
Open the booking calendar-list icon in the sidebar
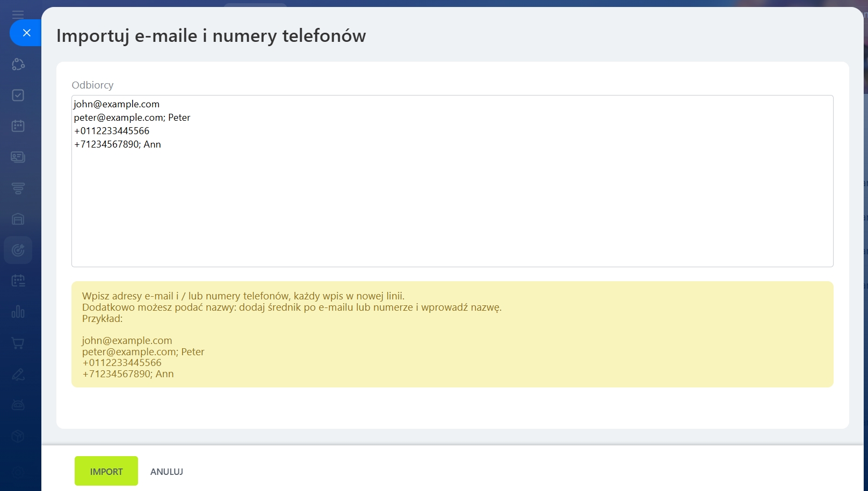(x=18, y=281)
